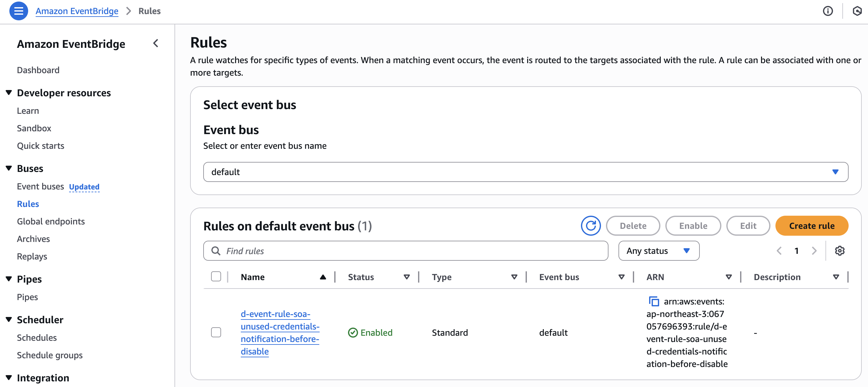868x387 pixels.
Task: Click the info panel icon
Action: tap(828, 11)
